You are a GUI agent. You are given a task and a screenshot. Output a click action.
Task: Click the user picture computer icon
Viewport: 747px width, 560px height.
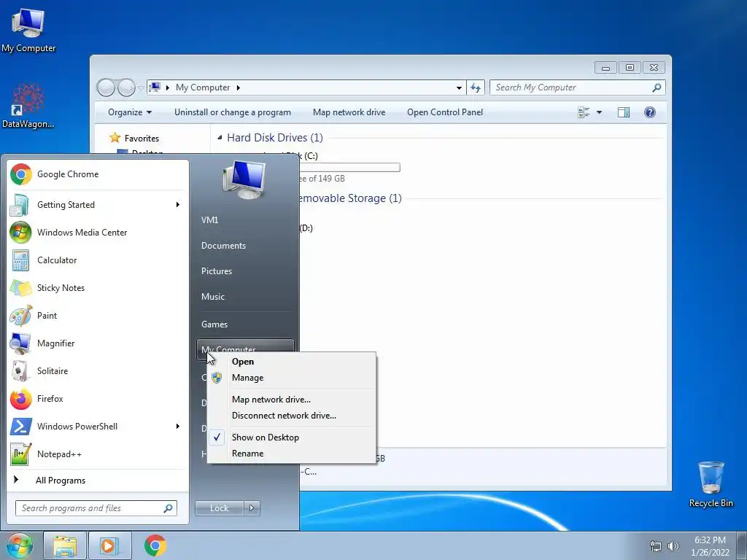point(244,180)
